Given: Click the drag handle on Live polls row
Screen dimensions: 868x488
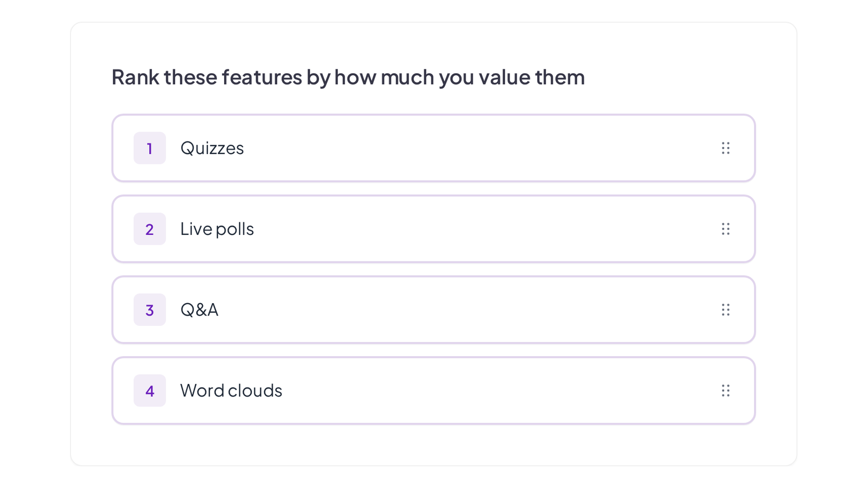Looking at the screenshot, I should (725, 229).
